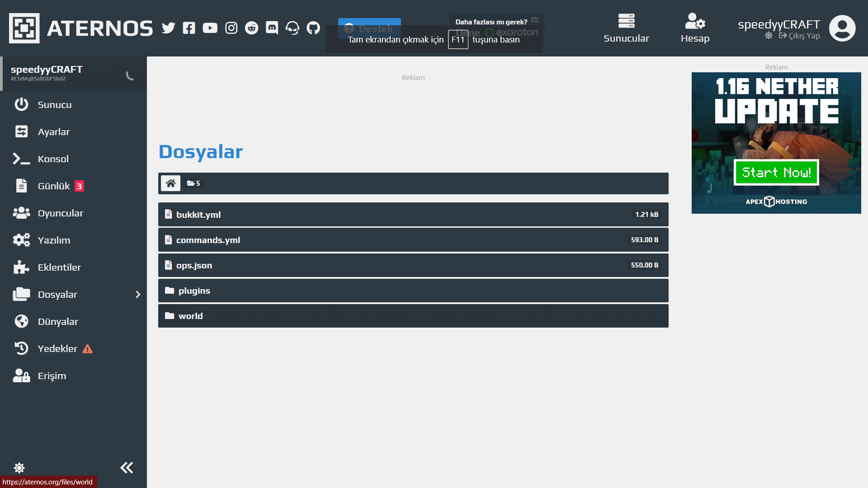Open the Konsol console page
Viewport: 868px width, 488px height.
point(73,159)
